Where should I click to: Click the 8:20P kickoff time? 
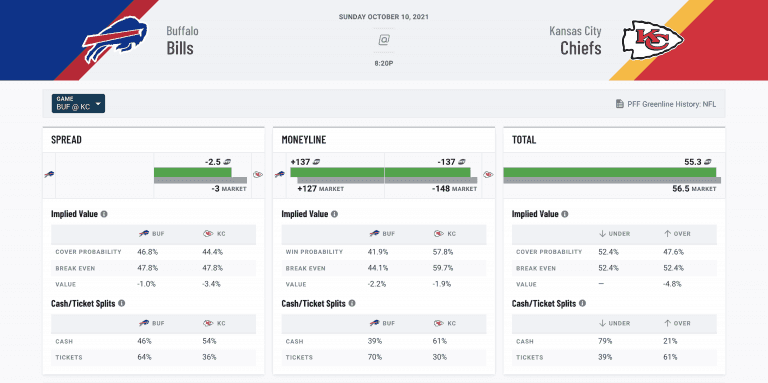pos(384,63)
